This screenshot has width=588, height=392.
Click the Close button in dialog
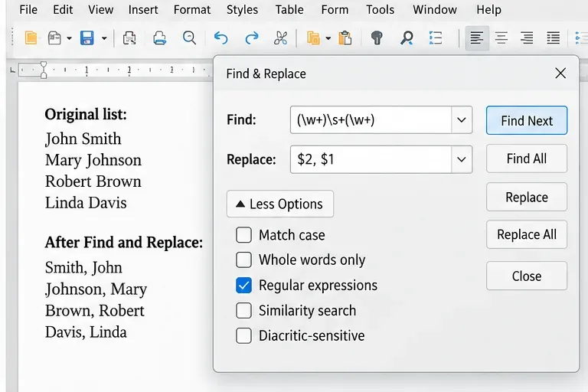(x=527, y=276)
